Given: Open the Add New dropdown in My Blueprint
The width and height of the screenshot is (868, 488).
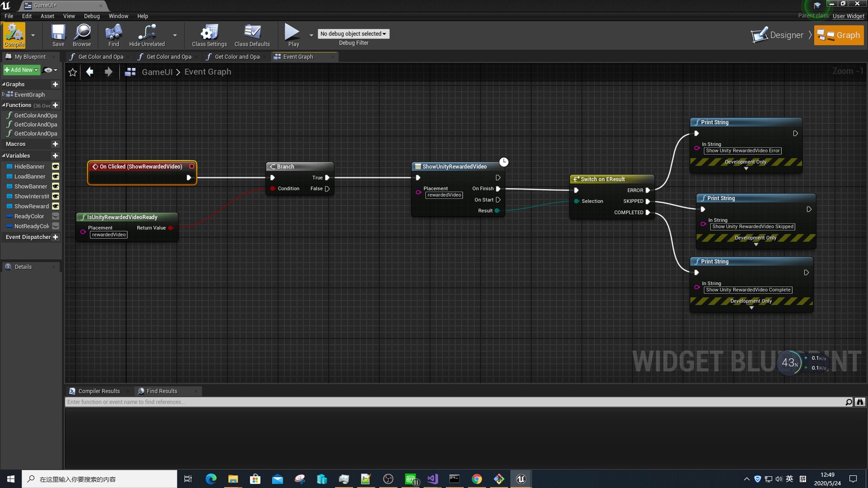Looking at the screenshot, I should 21,69.
